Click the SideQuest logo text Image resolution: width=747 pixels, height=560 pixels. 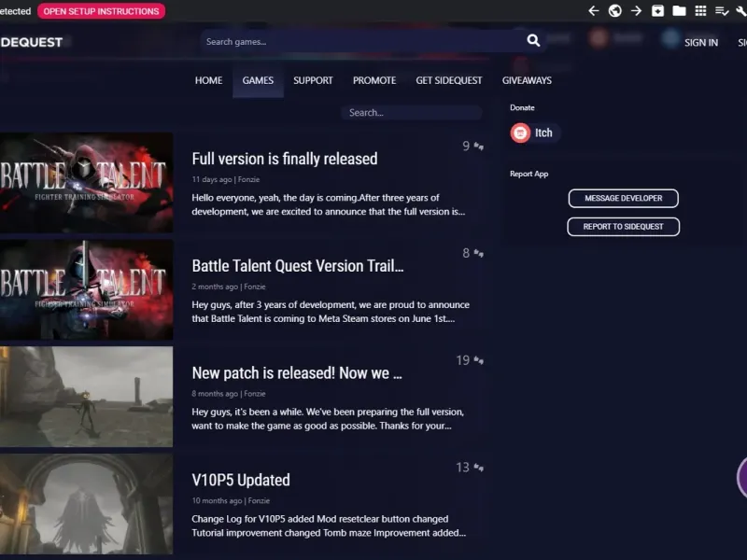32,42
